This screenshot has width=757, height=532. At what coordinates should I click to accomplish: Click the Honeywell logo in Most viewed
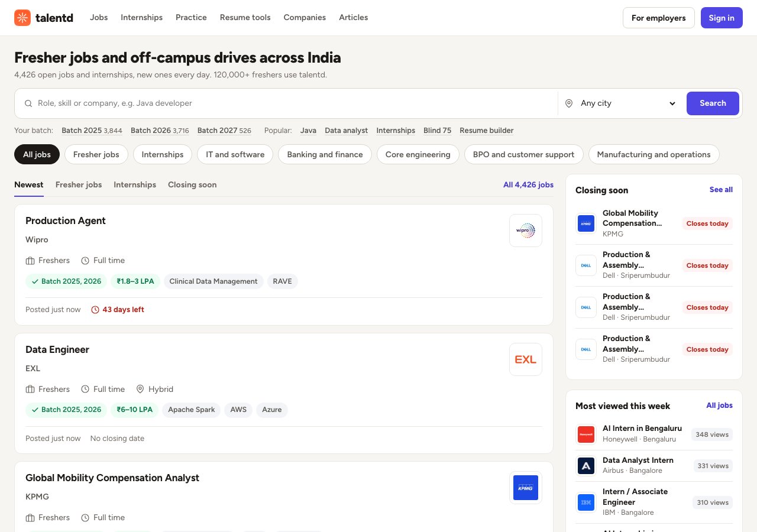tap(586, 434)
